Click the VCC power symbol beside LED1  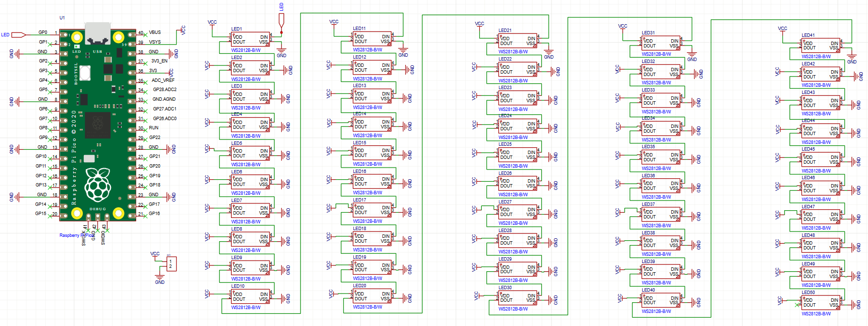pos(212,23)
